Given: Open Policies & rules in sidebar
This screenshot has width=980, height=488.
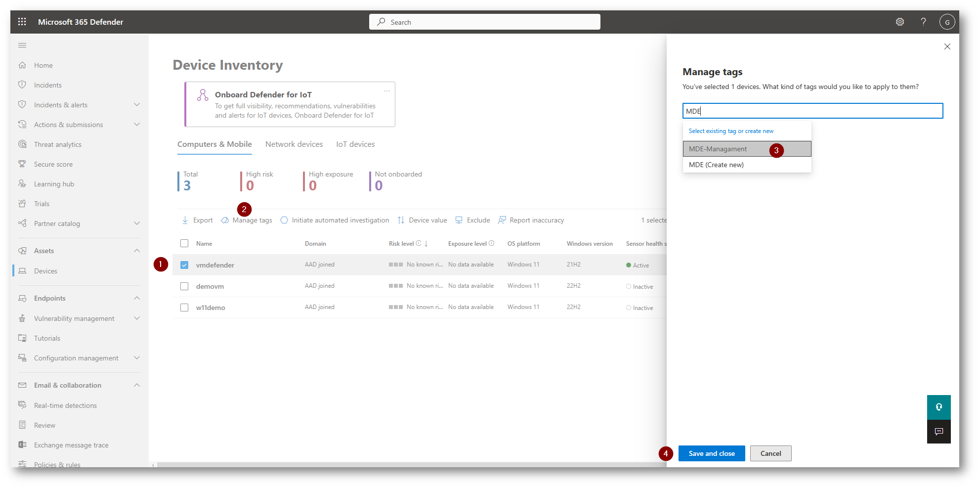Looking at the screenshot, I should coord(57,464).
